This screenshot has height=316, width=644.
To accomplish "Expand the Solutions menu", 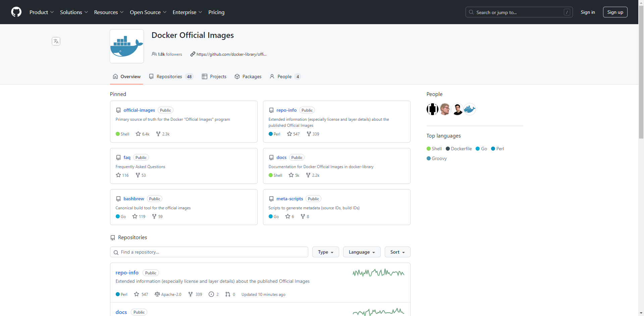I will 74,12.
